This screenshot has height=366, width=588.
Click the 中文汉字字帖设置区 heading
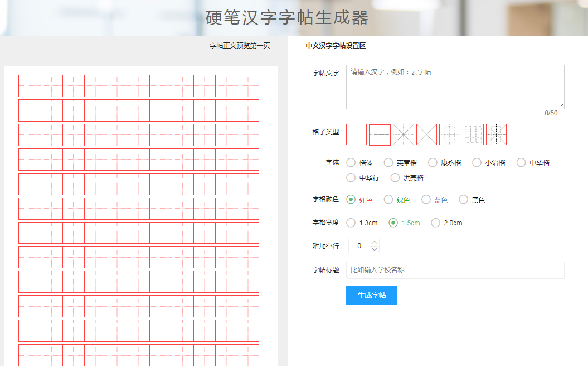pos(336,46)
